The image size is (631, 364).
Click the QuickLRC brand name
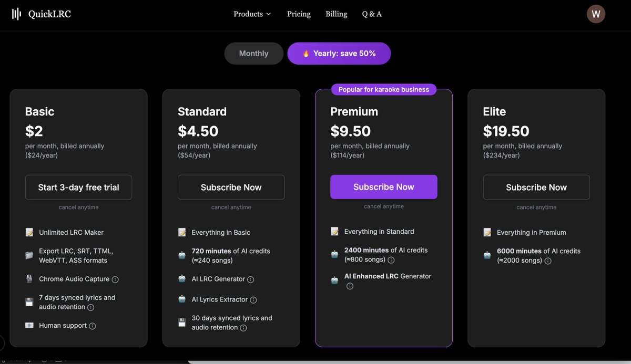point(49,14)
